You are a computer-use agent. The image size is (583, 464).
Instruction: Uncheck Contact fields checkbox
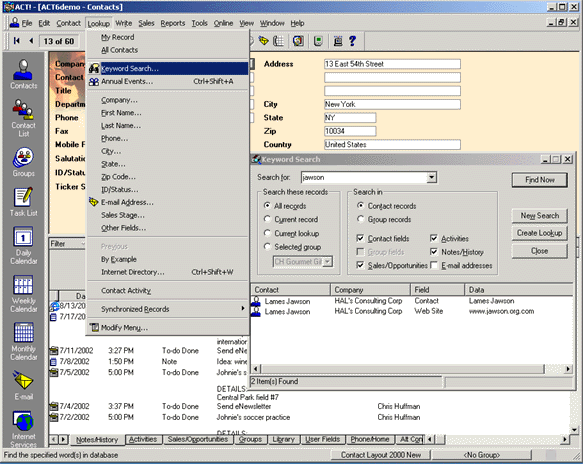pyautogui.click(x=360, y=238)
